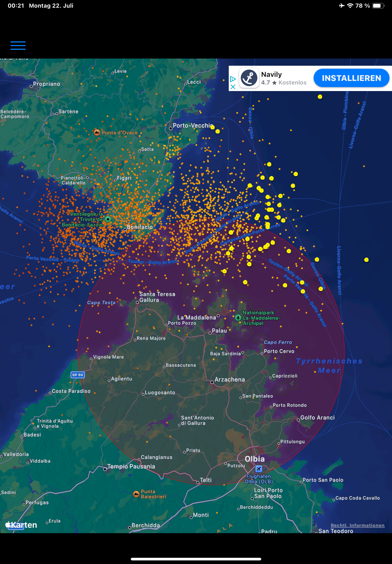Select the Santa Teresa Gallura label

pos(157,297)
